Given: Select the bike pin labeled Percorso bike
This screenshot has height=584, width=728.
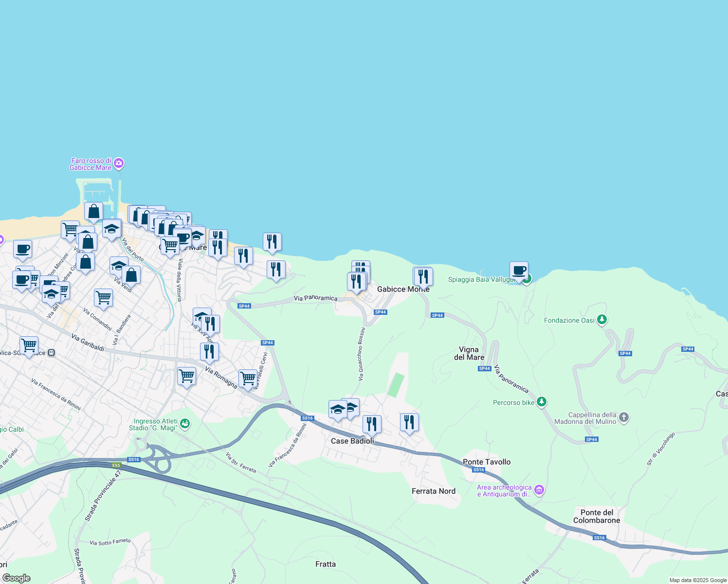Looking at the screenshot, I should 542,402.
